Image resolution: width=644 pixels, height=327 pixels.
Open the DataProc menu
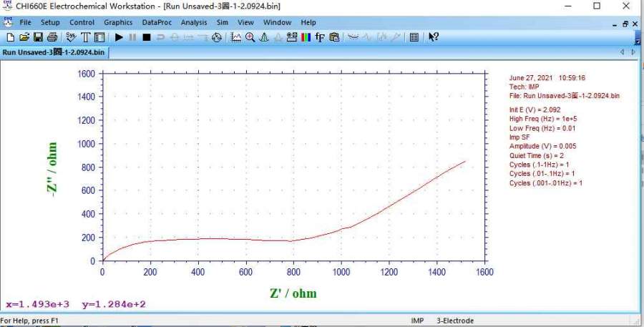[157, 22]
